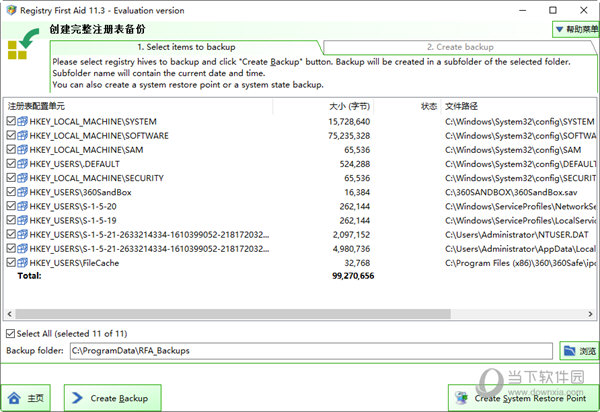Screen dimensions: 600x412
Task: Sort by the 文件路径 column header
Action: pos(520,106)
